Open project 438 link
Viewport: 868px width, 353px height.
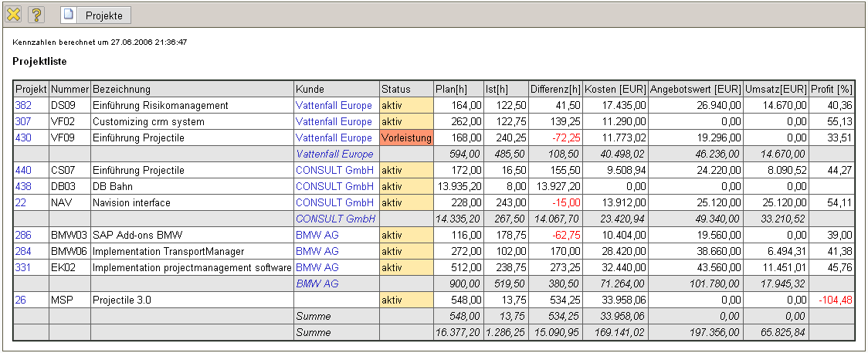[23, 186]
